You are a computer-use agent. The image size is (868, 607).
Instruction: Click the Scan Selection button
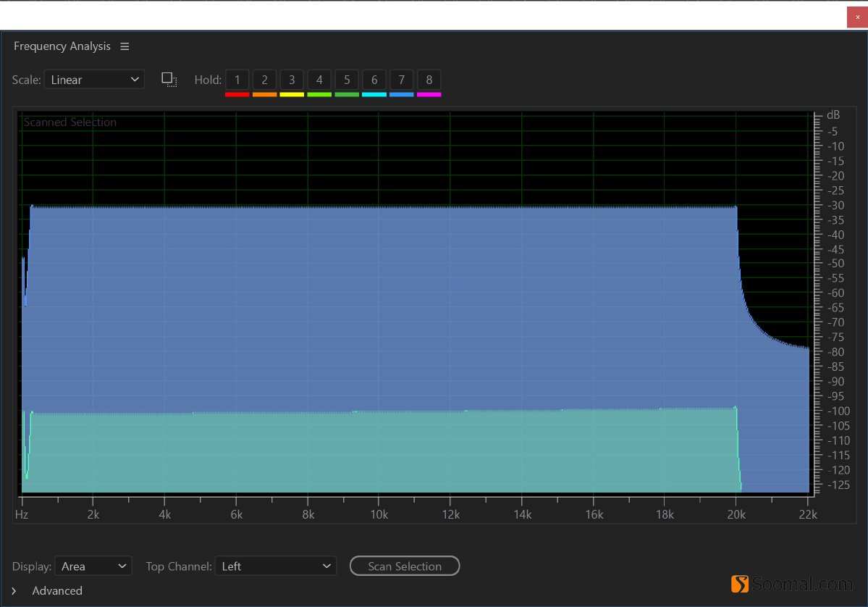click(405, 566)
